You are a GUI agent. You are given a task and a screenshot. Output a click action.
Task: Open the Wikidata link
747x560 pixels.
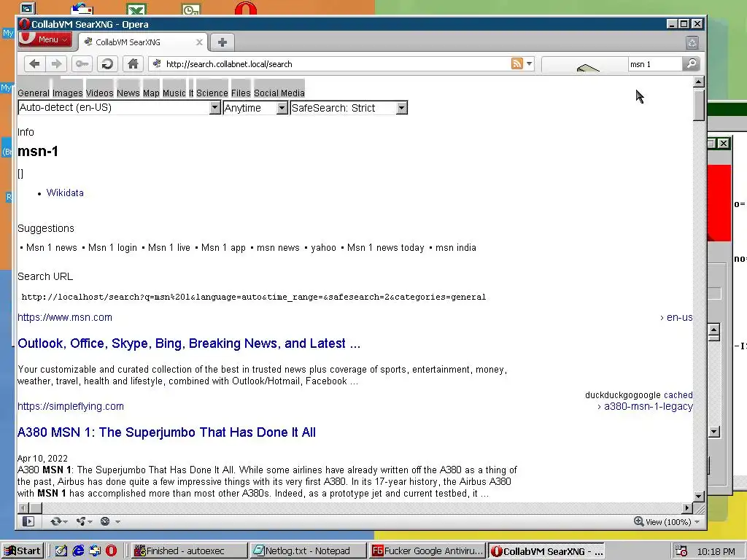coord(65,192)
